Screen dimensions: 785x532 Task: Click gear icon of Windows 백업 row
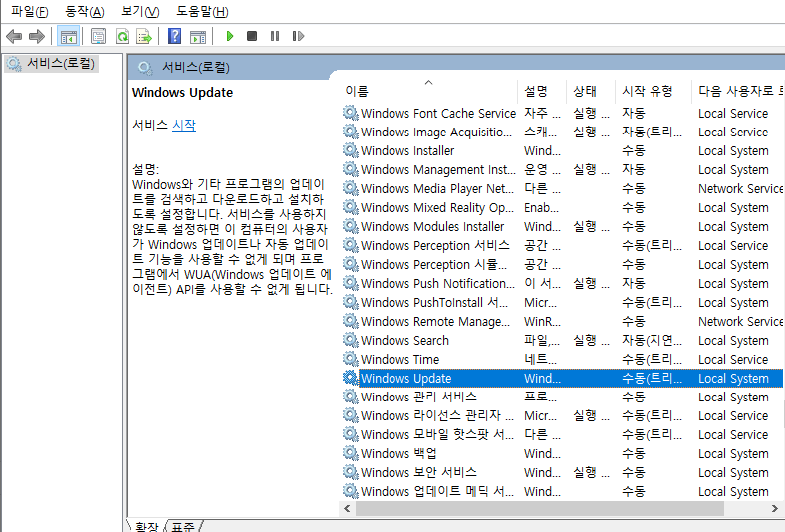point(351,453)
